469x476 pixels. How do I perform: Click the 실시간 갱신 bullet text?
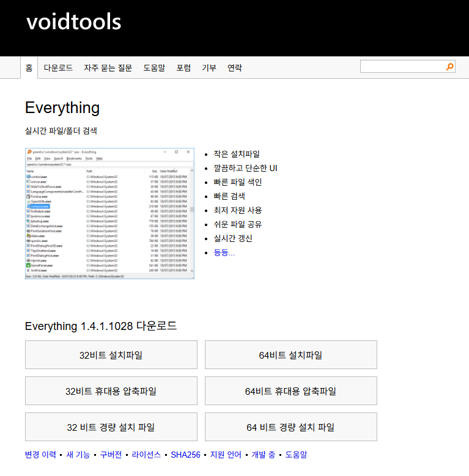(233, 238)
